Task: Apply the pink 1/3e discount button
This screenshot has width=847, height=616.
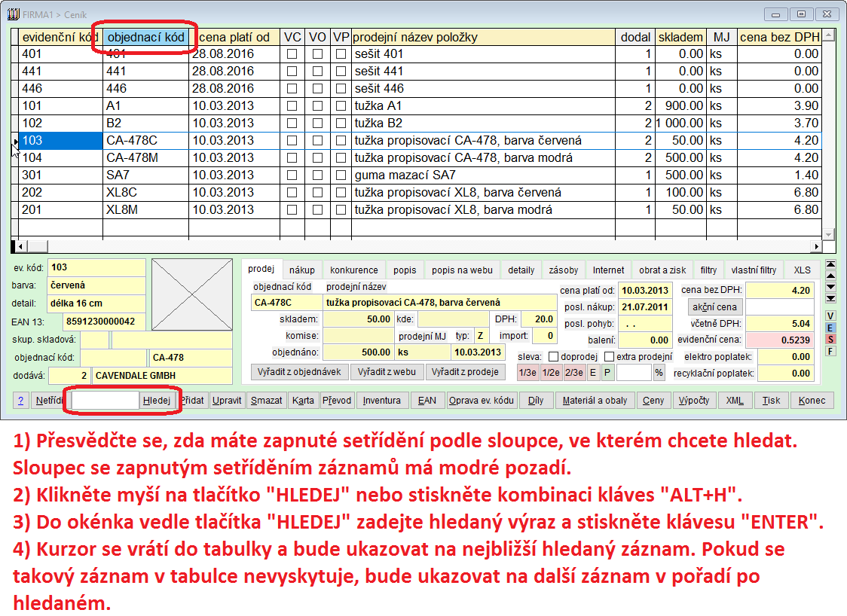Action: pos(527,373)
